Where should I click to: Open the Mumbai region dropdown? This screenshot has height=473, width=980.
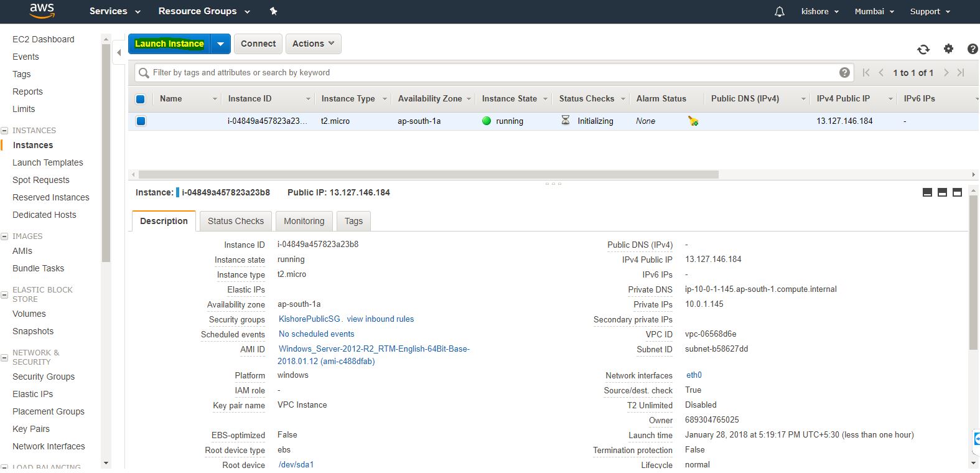(874, 12)
